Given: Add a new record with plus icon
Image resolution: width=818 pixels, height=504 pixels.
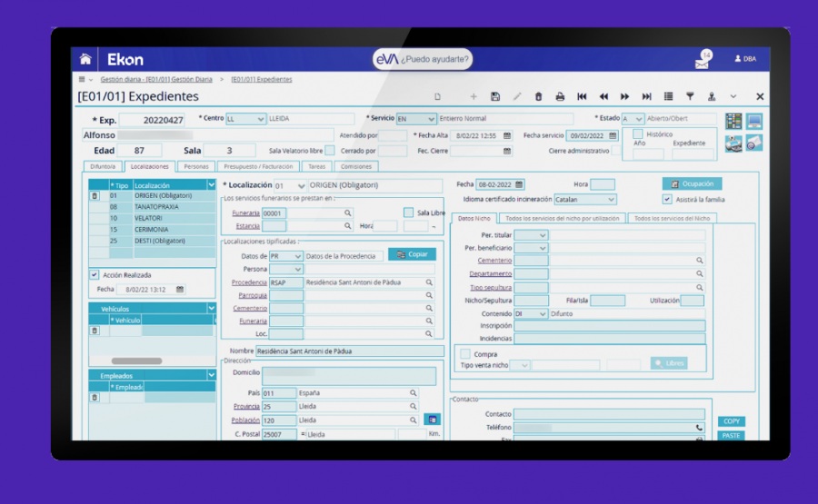Looking at the screenshot, I should point(474,96).
